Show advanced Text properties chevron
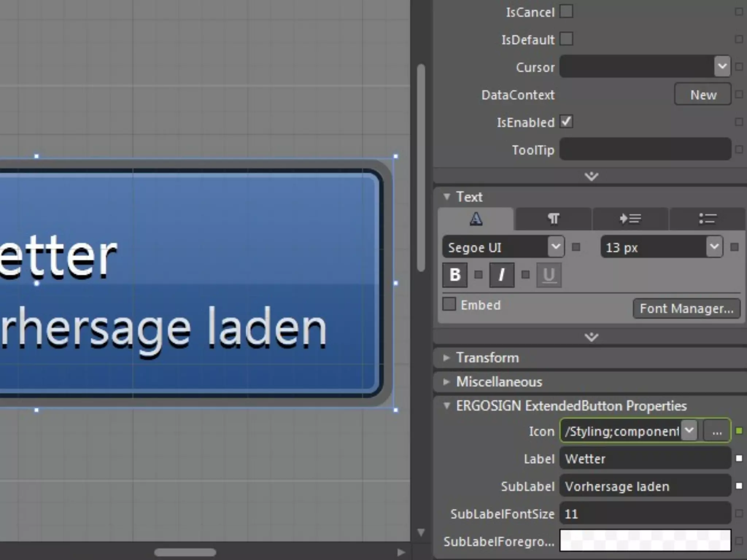 pos(591,337)
